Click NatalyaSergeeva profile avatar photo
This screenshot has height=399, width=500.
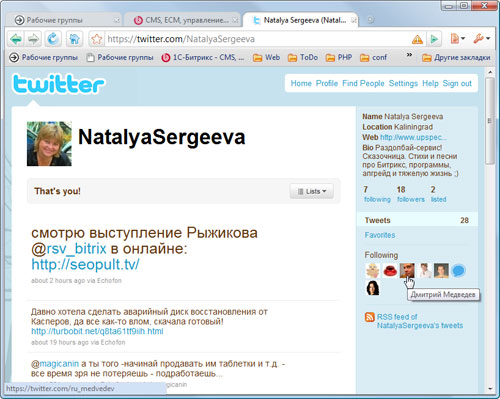click(49, 144)
